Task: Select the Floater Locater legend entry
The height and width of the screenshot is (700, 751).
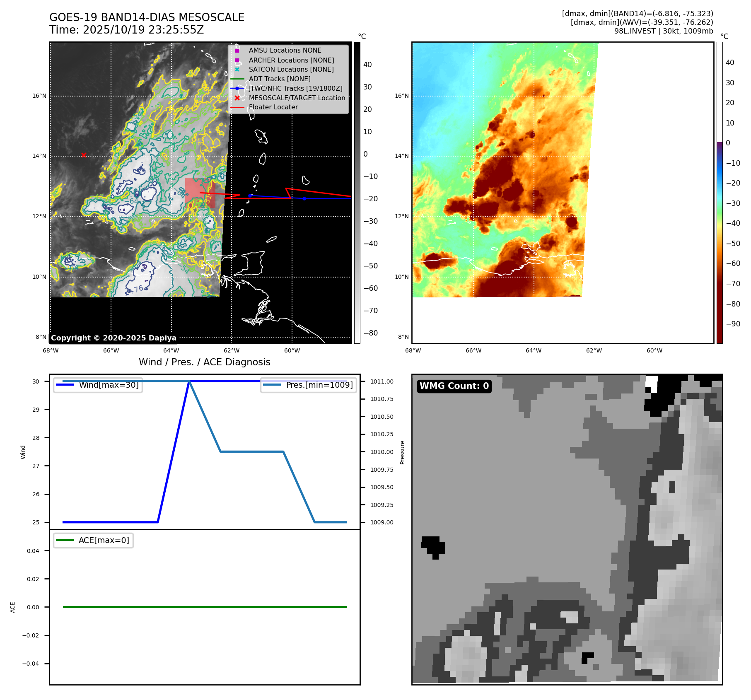Action: [x=273, y=107]
